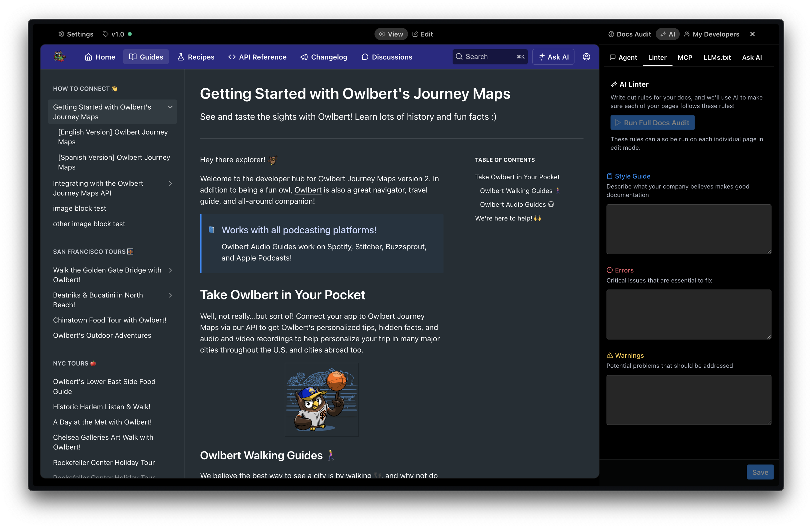Toggle the AI panel button
812x528 pixels.
668,34
